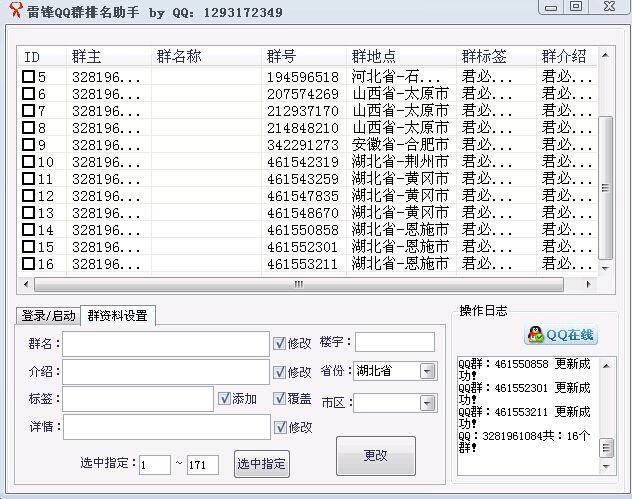Sort table by 群号 column header
The image size is (632, 499).
pyautogui.click(x=304, y=56)
